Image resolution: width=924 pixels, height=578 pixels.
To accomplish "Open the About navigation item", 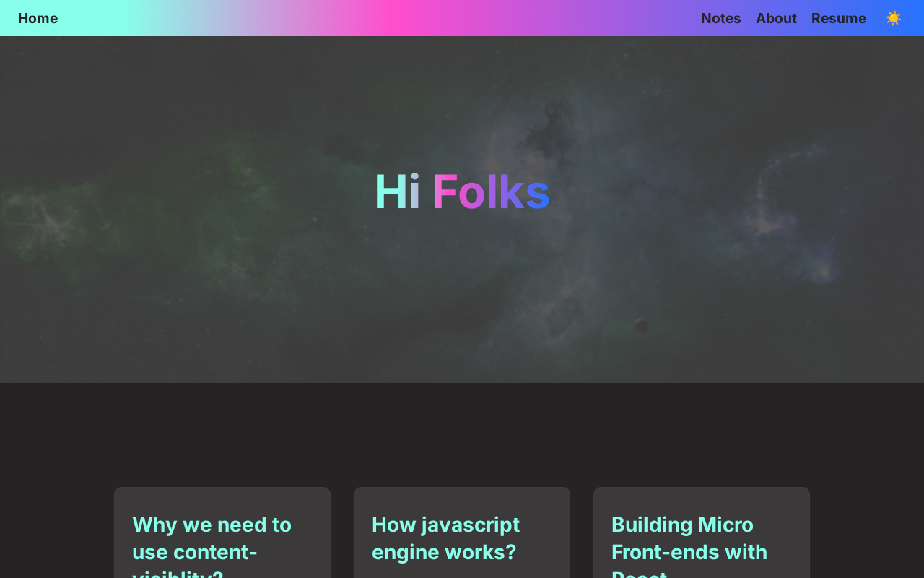I will (776, 18).
